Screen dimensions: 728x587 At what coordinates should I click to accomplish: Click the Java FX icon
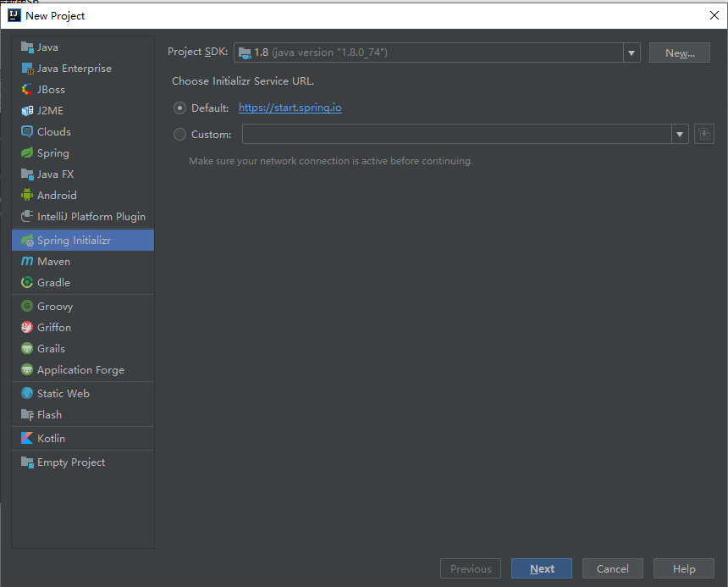click(x=27, y=174)
